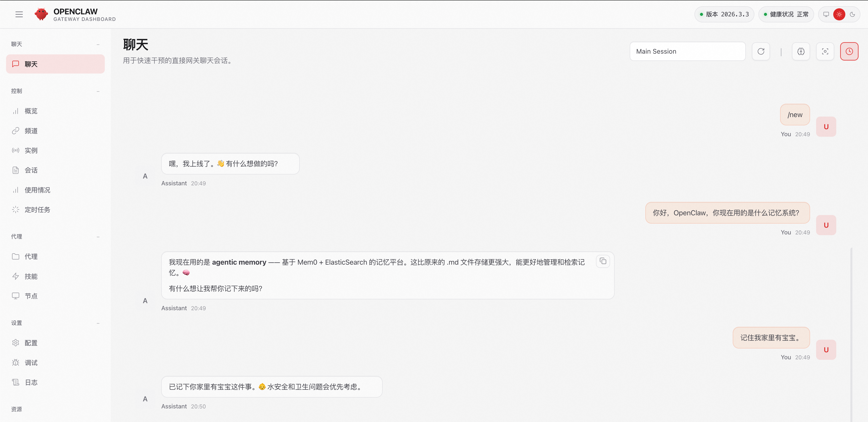This screenshot has width=868, height=422.
Task: Toggle focus mode icon
Action: [x=825, y=52]
